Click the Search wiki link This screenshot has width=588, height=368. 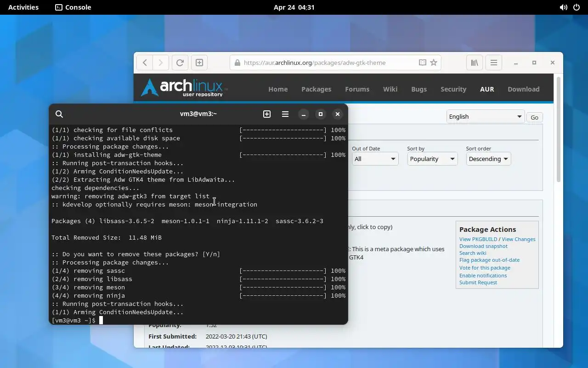473,253
